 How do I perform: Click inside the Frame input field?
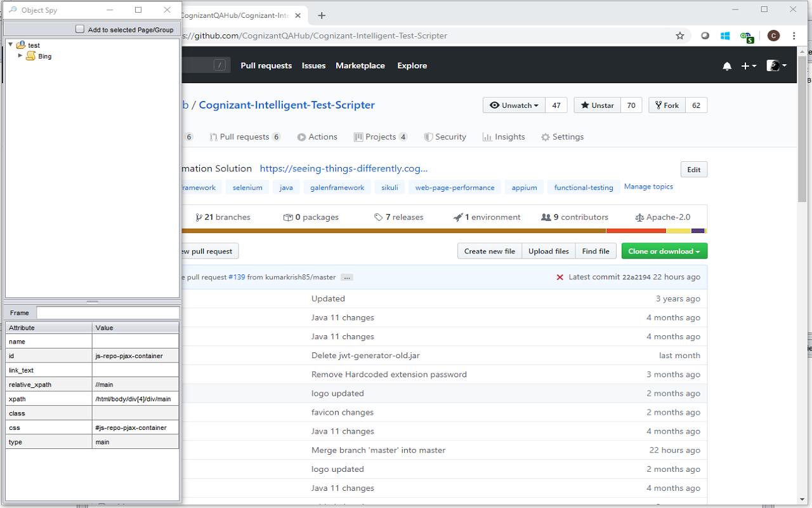(108, 312)
